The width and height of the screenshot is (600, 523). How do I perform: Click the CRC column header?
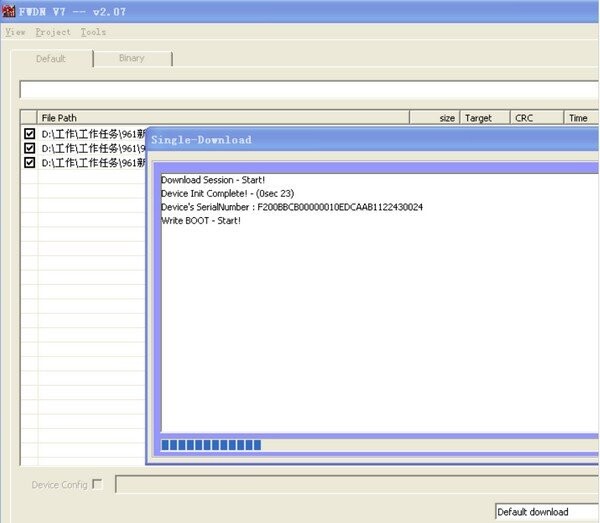click(x=537, y=118)
